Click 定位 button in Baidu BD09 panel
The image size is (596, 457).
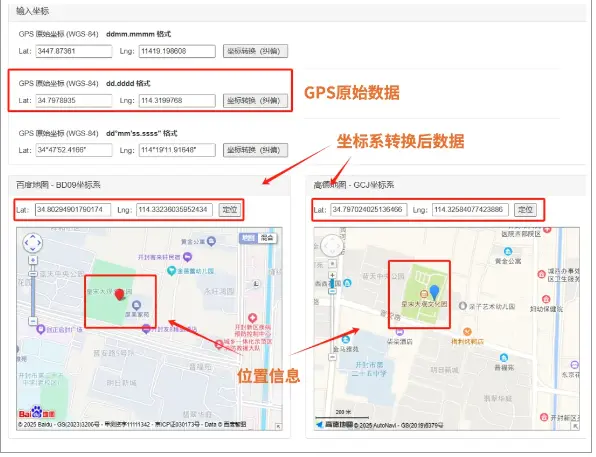click(230, 209)
